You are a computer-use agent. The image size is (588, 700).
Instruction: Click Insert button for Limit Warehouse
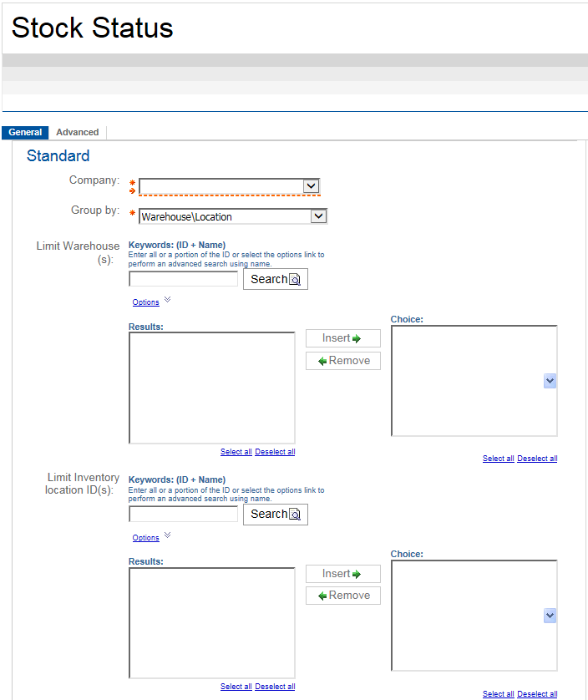click(342, 338)
